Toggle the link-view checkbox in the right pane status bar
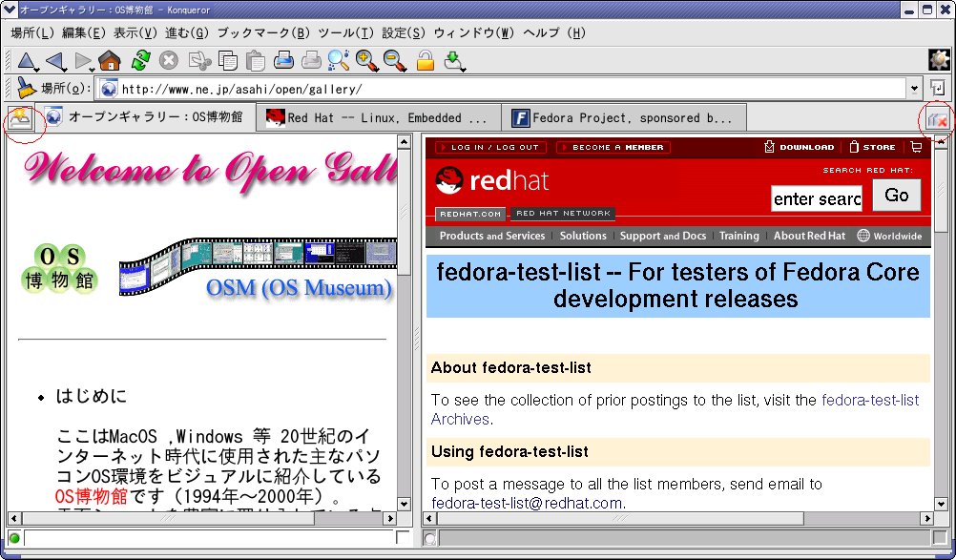 coord(939,538)
